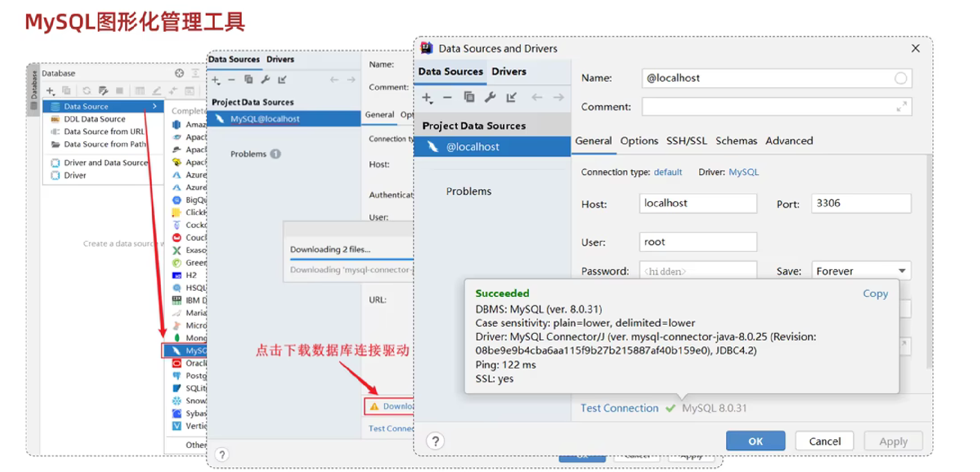Click the Password input field

tap(698, 271)
